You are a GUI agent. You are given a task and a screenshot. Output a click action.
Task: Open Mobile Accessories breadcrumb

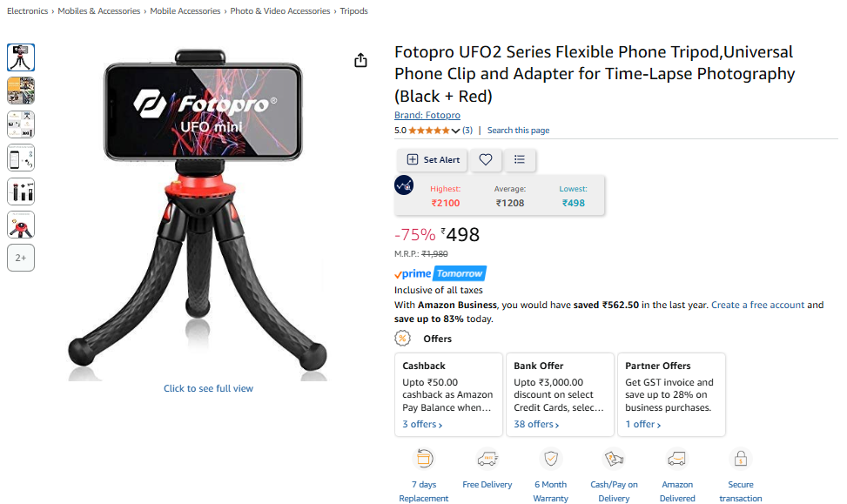click(185, 10)
